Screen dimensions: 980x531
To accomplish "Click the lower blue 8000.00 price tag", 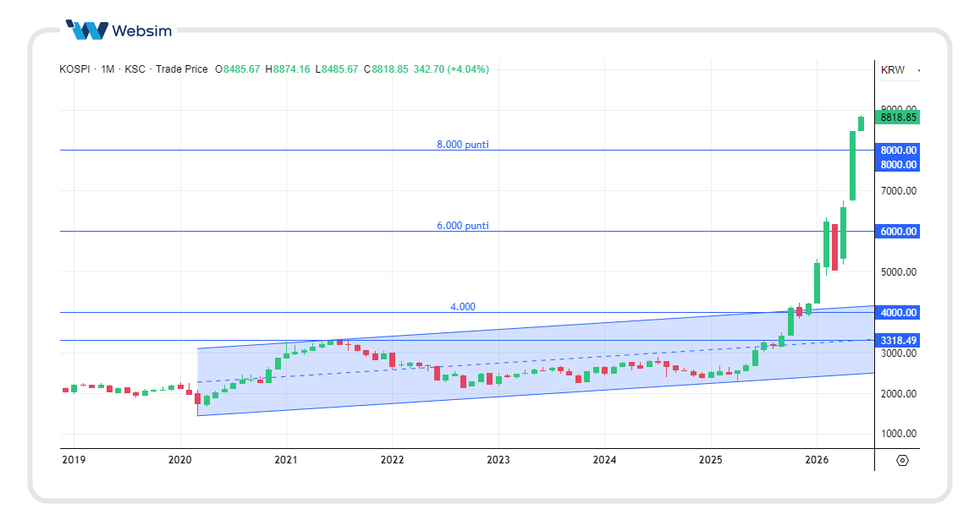I will click(898, 164).
